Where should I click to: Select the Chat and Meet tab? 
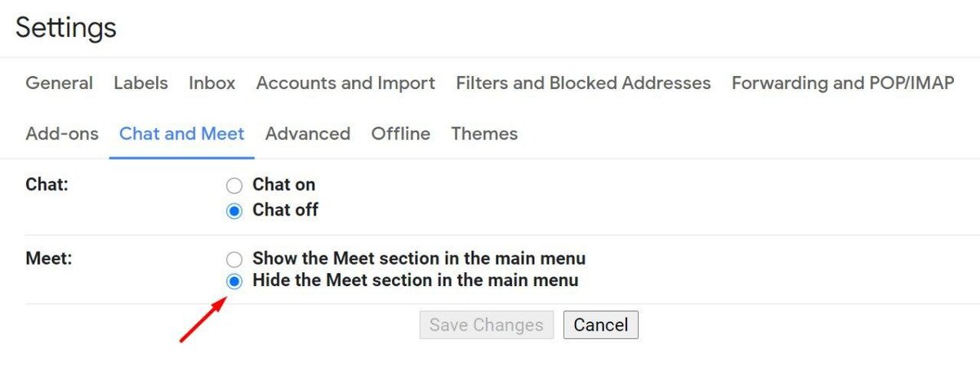click(182, 134)
